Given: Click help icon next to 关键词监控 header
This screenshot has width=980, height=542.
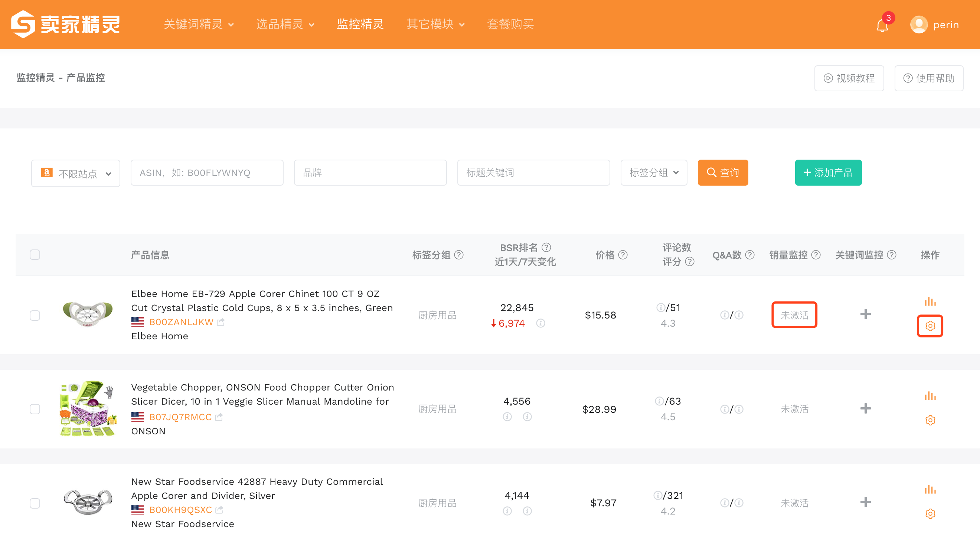Looking at the screenshot, I should point(892,255).
